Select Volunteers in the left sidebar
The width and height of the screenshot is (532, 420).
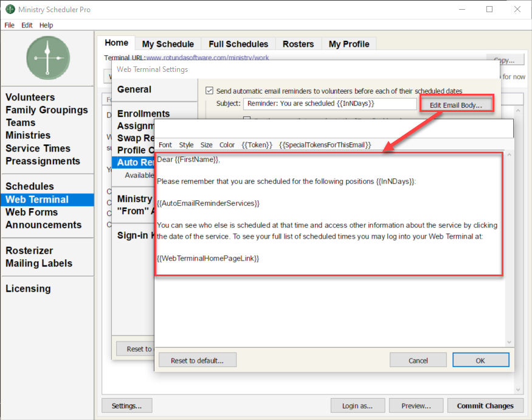pos(30,97)
